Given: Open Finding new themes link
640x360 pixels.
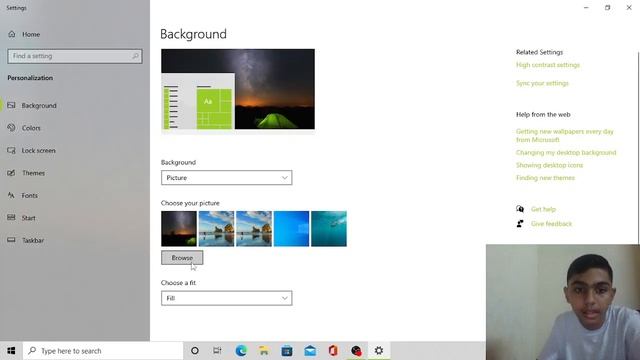Looking at the screenshot, I should 545,178.
